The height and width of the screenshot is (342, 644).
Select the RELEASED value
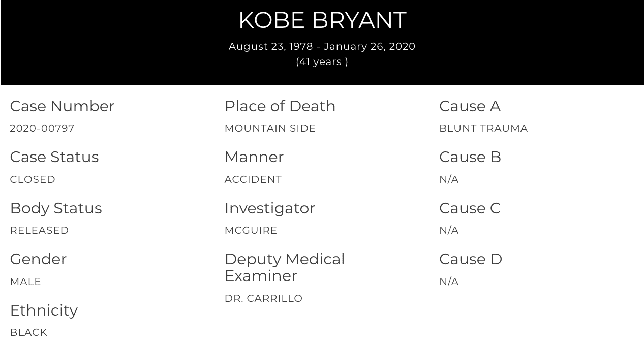click(x=39, y=230)
